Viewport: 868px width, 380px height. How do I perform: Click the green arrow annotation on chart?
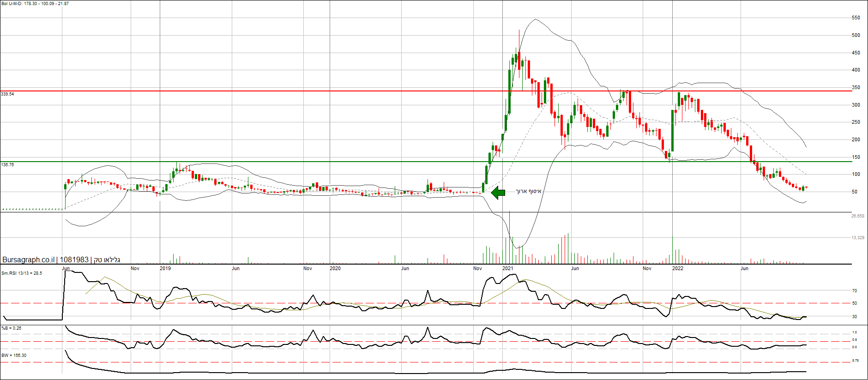pos(498,192)
